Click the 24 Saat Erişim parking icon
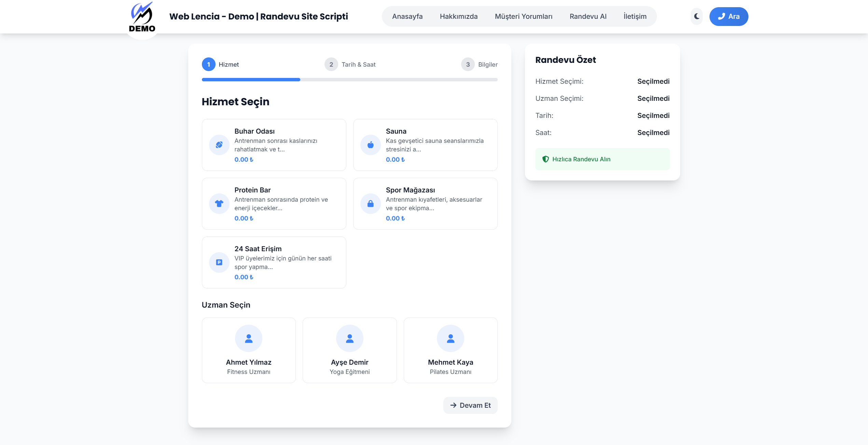The image size is (868, 445). 219,262
